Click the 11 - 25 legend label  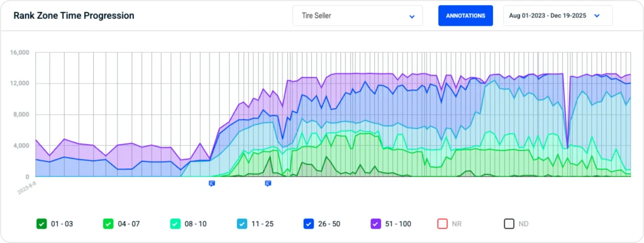tap(262, 224)
